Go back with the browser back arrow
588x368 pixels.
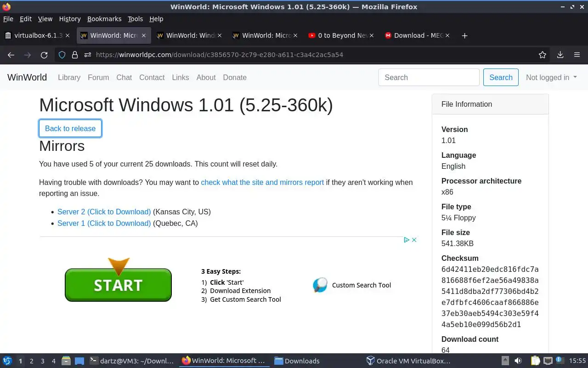11,55
